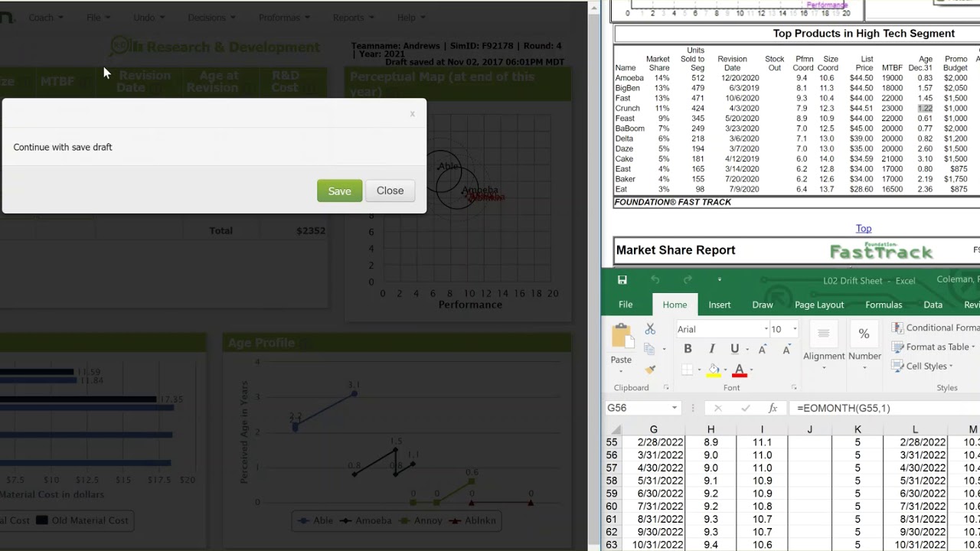Viewport: 980px width, 551px height.
Task: Open the Copy dropdown arrow
Action: pos(663,349)
